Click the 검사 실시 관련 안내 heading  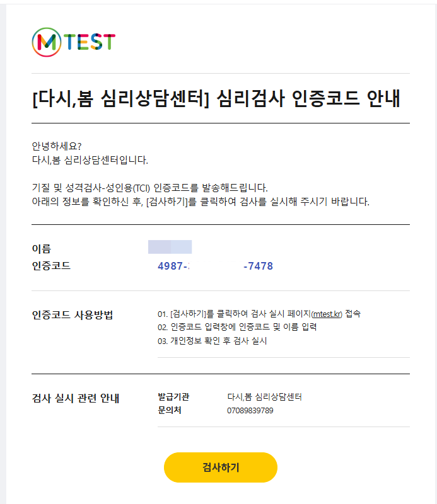75,398
